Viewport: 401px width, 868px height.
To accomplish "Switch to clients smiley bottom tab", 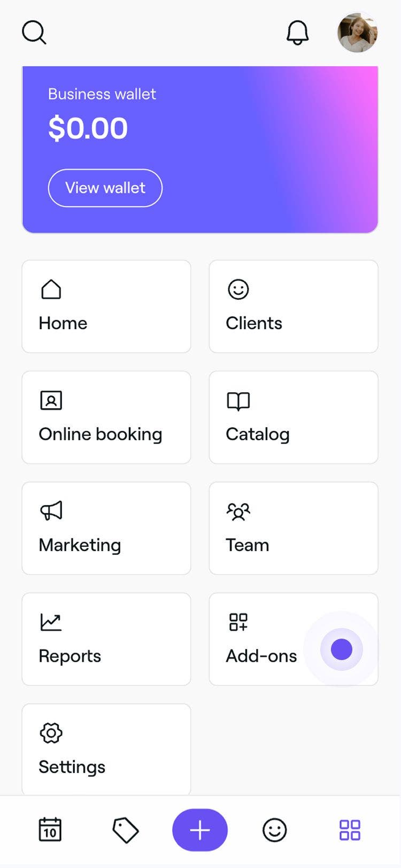I will (275, 830).
